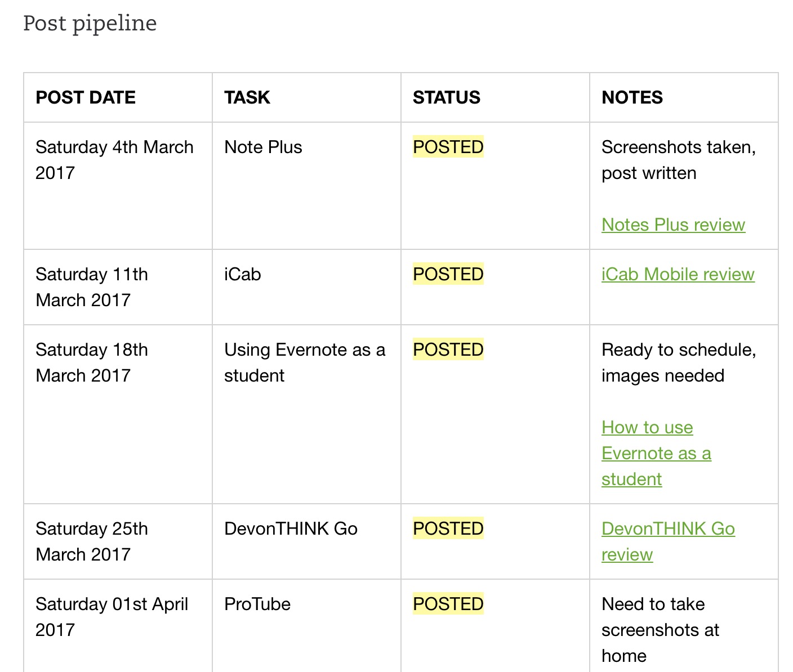Open the Notes Plus review link

(673, 225)
